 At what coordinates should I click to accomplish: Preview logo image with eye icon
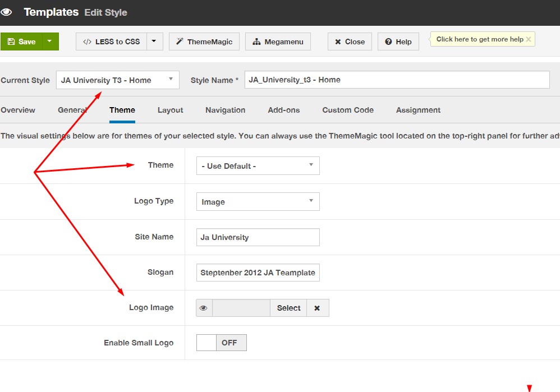pos(204,308)
